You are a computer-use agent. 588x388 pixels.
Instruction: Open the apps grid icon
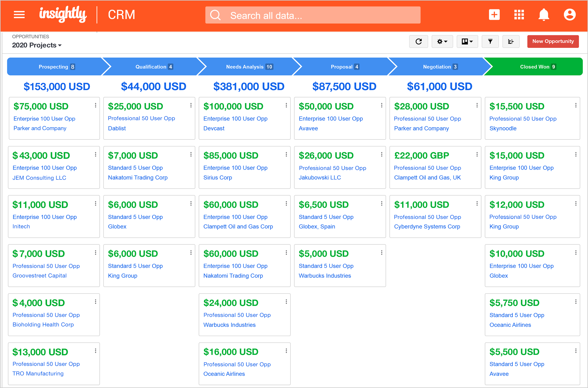pos(519,15)
